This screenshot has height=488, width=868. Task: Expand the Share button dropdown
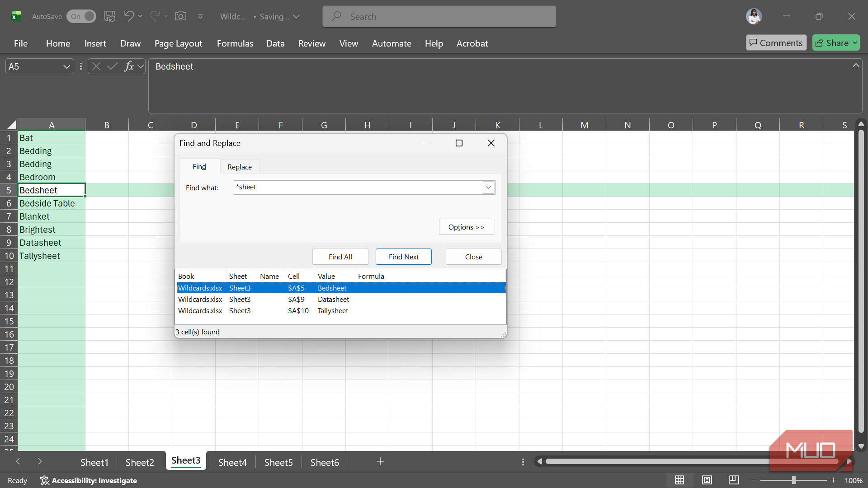tap(855, 43)
